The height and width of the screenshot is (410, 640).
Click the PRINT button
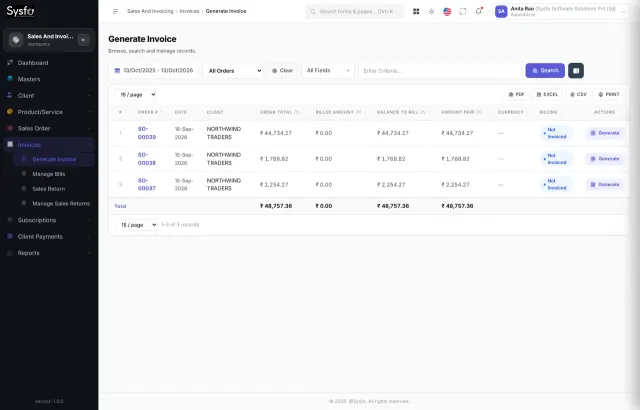pyautogui.click(x=609, y=95)
